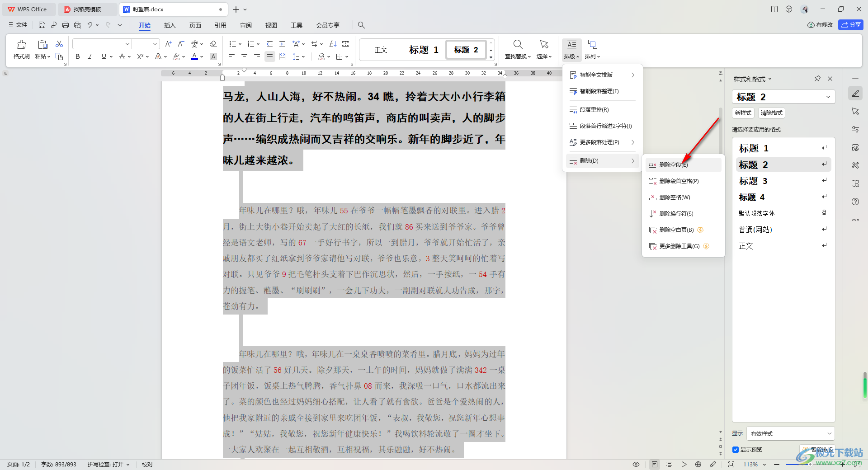Image resolution: width=868 pixels, height=470 pixels.
Task: Click the Decrease Indent icon
Action: 269,44
